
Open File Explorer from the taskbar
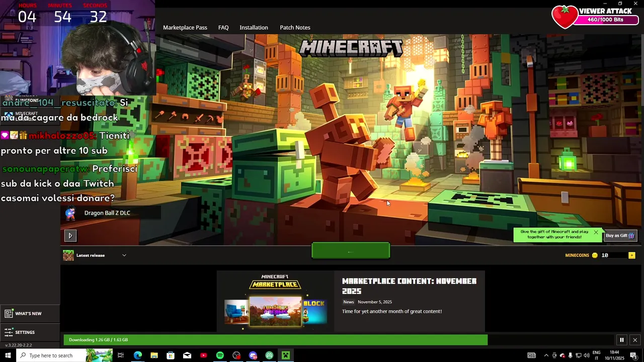[154, 355]
